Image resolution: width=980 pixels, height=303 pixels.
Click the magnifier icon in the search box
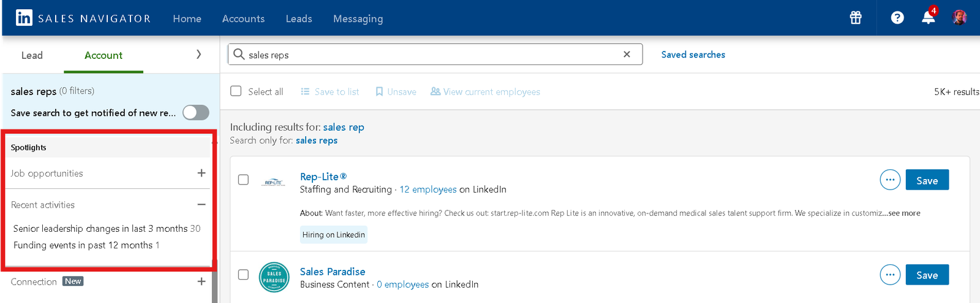239,54
